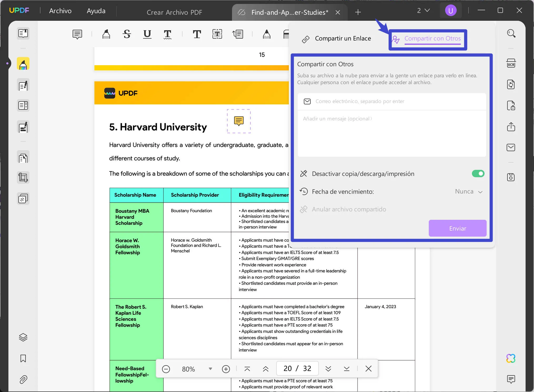
Task: Select Compartir un Enlace tab
Action: click(x=336, y=39)
